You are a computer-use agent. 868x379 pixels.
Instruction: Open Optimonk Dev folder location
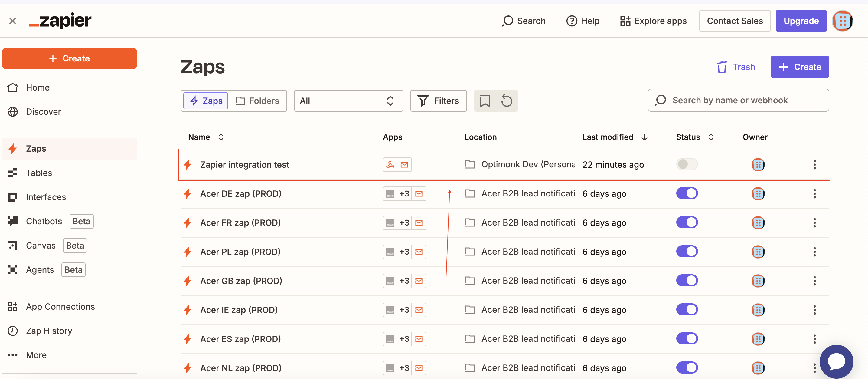520,164
